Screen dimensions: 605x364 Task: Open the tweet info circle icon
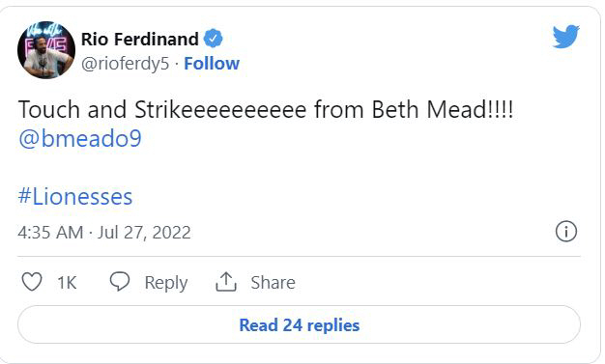(566, 232)
